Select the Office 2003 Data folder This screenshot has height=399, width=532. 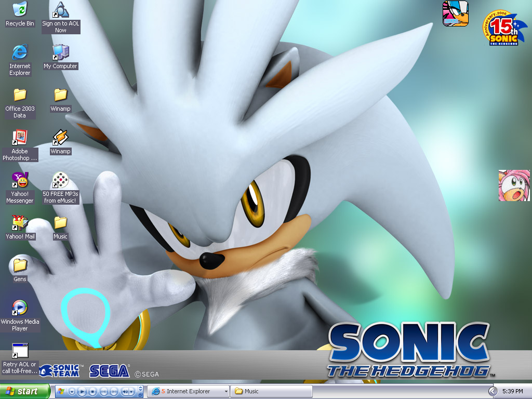pos(20,103)
